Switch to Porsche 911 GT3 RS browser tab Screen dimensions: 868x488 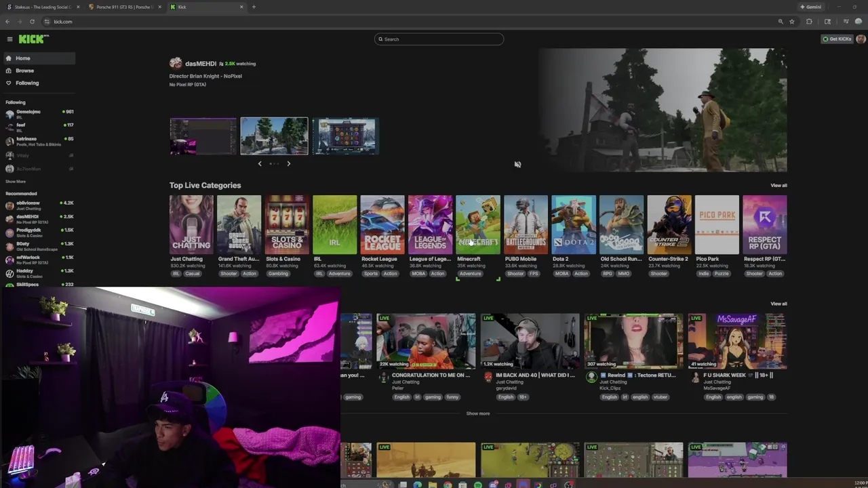tap(124, 7)
